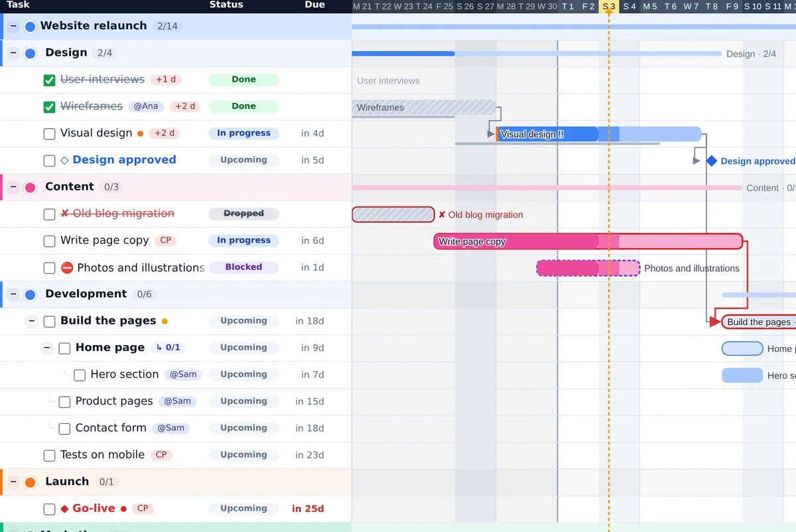
Task: Click the red dot beside Go-live
Action: point(123,509)
